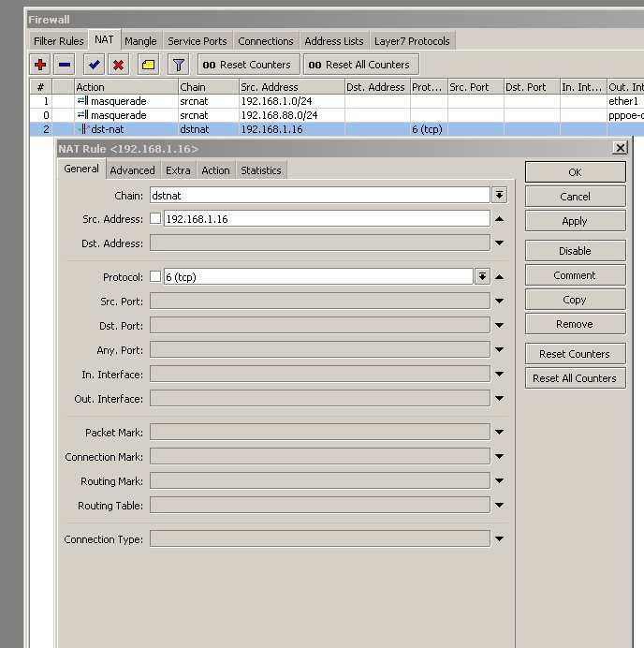
Task: Expand the Connection Type field
Action: 500,538
